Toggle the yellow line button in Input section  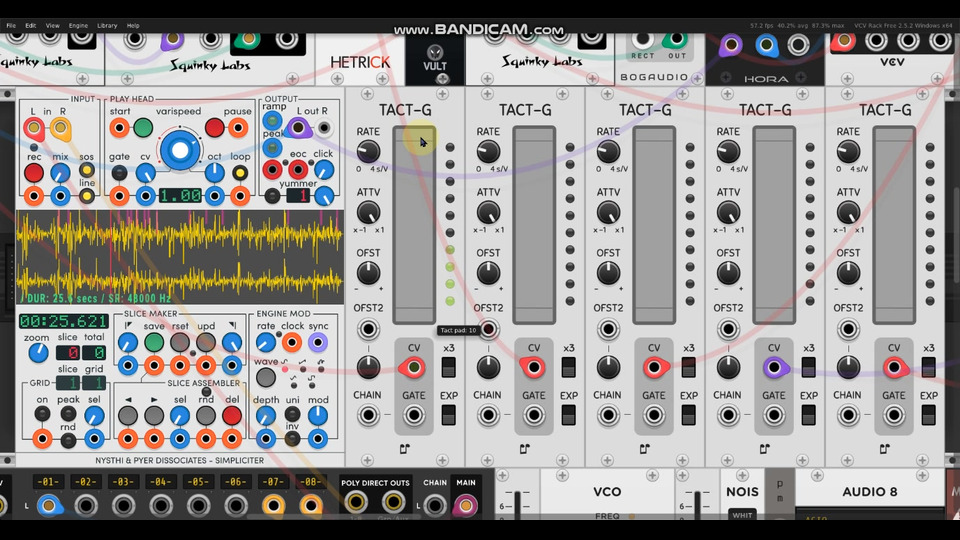click(x=87, y=196)
